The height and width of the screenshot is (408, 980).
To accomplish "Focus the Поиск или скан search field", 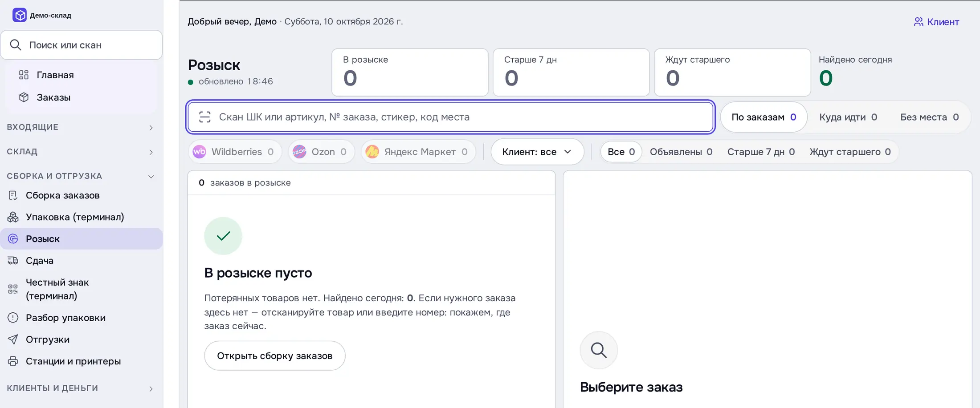I will point(82,45).
